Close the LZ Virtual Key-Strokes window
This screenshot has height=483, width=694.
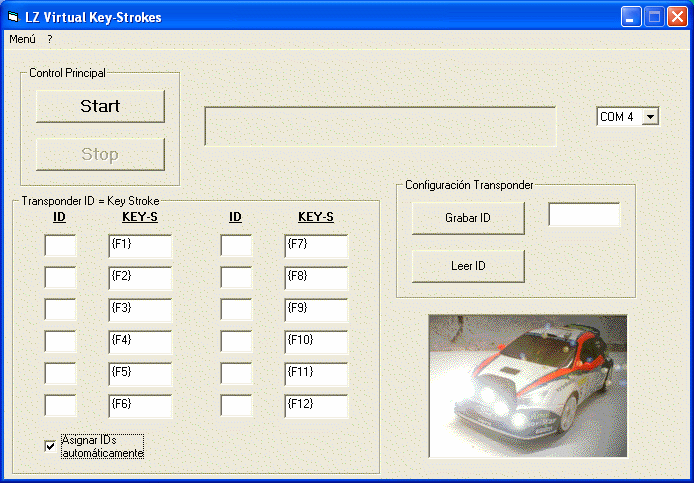(677, 17)
